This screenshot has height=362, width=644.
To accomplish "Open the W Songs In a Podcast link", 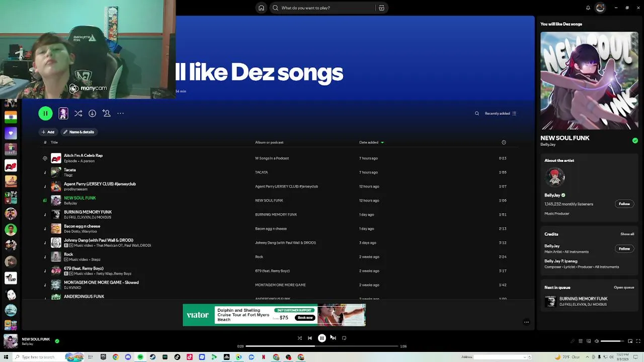I will 272,158.
